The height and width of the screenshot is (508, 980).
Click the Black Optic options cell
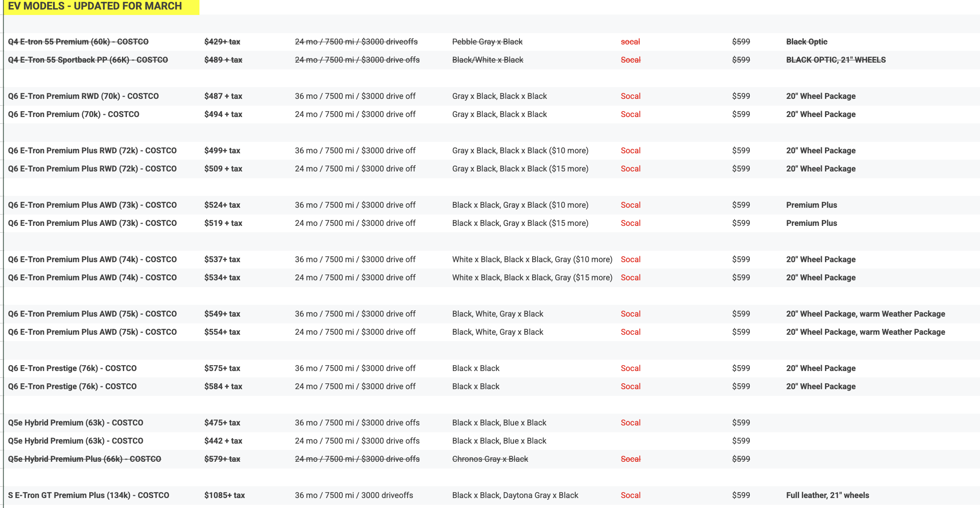tap(807, 42)
